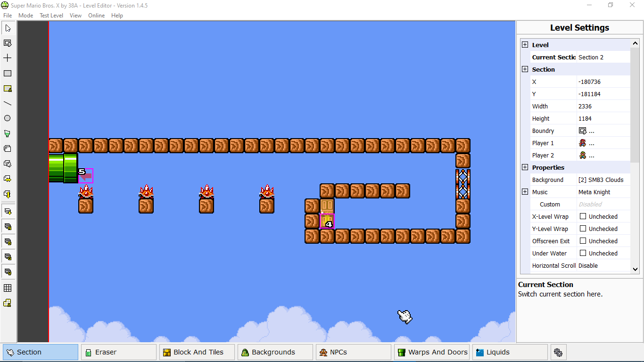644x362 pixels.
Task: Open the File menu
Action: pyautogui.click(x=8, y=16)
